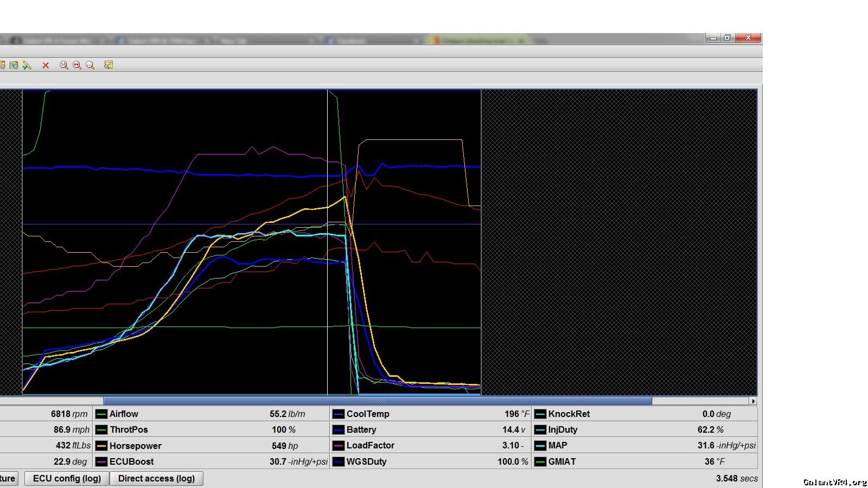Select the KnockRet channel label
The width and height of the screenshot is (868, 488).
(569, 414)
